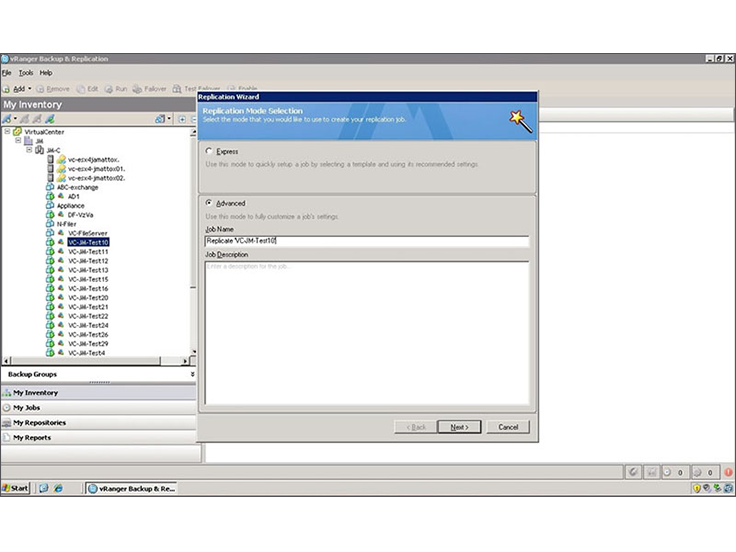The image size is (736, 552).
Task: Open the File menu
Action: point(7,73)
